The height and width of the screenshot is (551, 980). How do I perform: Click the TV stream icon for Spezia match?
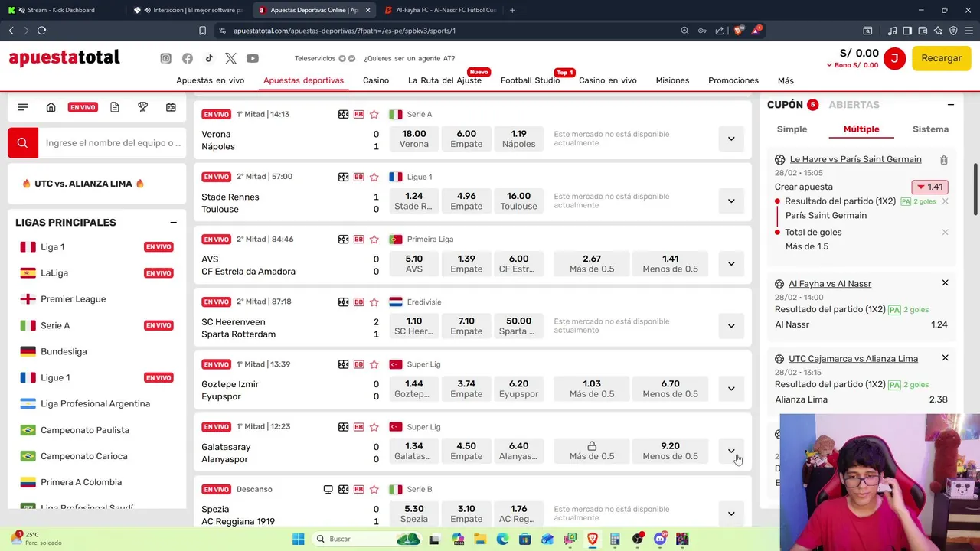click(328, 489)
